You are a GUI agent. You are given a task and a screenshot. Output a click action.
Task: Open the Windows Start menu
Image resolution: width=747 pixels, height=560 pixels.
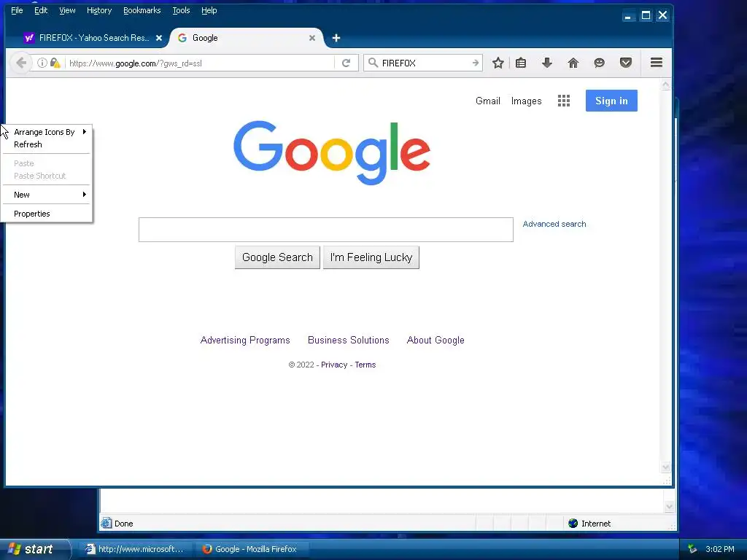(35, 549)
